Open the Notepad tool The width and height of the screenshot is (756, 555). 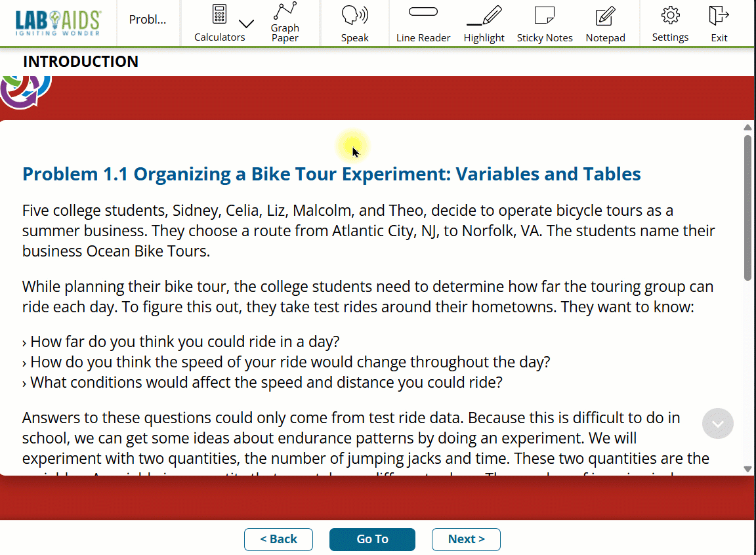605,23
